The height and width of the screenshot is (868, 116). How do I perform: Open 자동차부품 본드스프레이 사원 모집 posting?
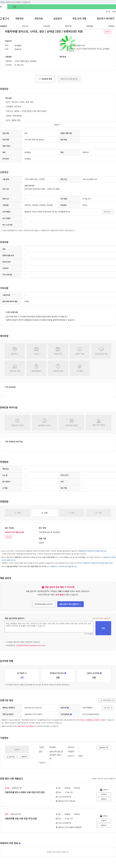point(25,792)
